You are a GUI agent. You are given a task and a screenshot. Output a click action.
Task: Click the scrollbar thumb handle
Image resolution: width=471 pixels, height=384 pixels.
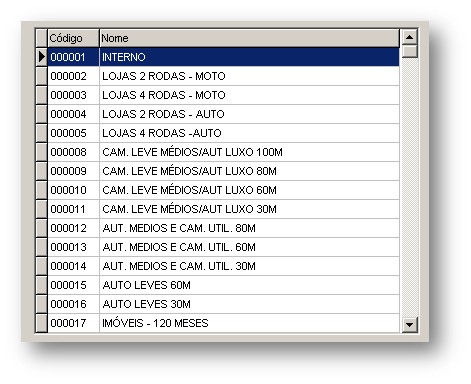(409, 51)
